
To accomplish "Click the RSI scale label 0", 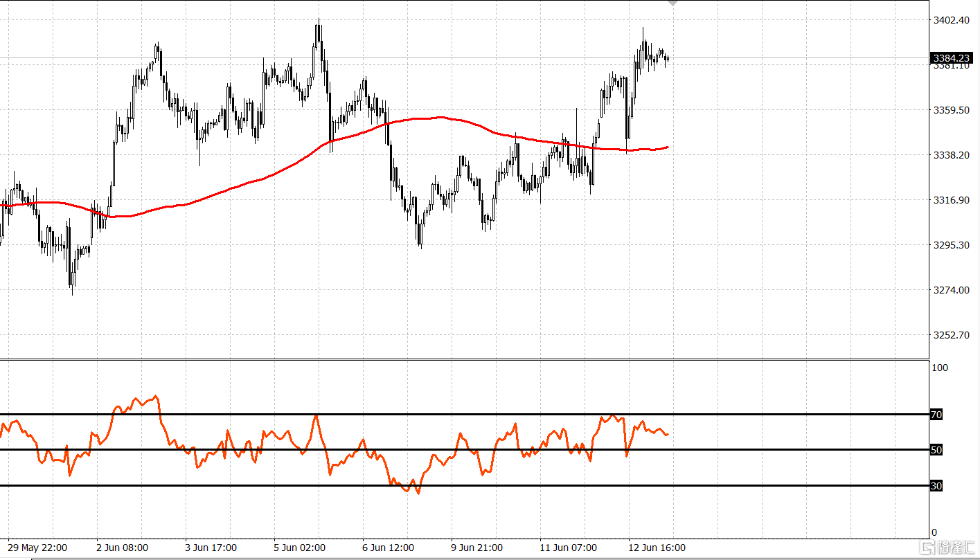I will tap(934, 532).
